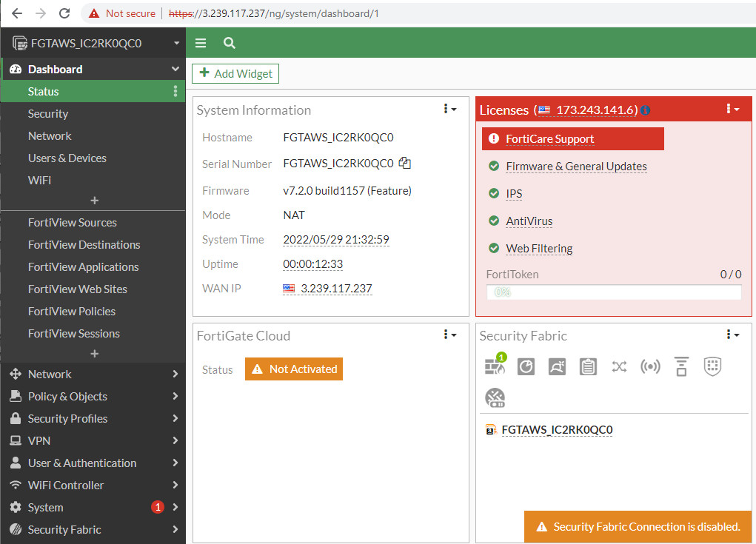Click the browser forward arrow

pyautogui.click(x=41, y=13)
